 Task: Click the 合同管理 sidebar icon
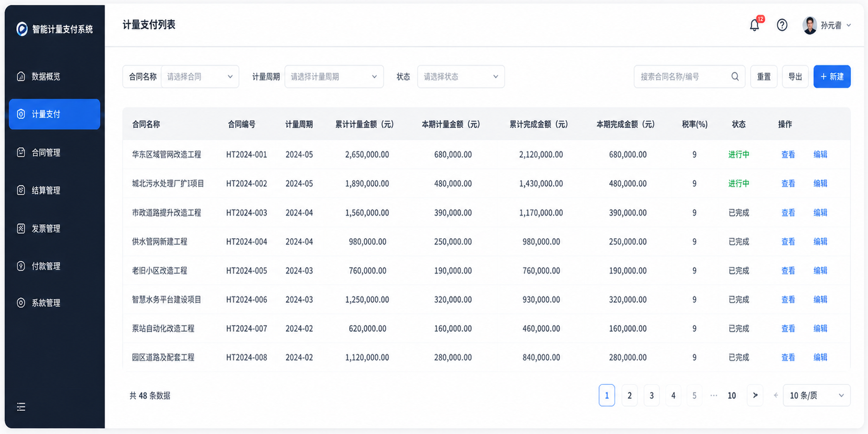pos(21,152)
